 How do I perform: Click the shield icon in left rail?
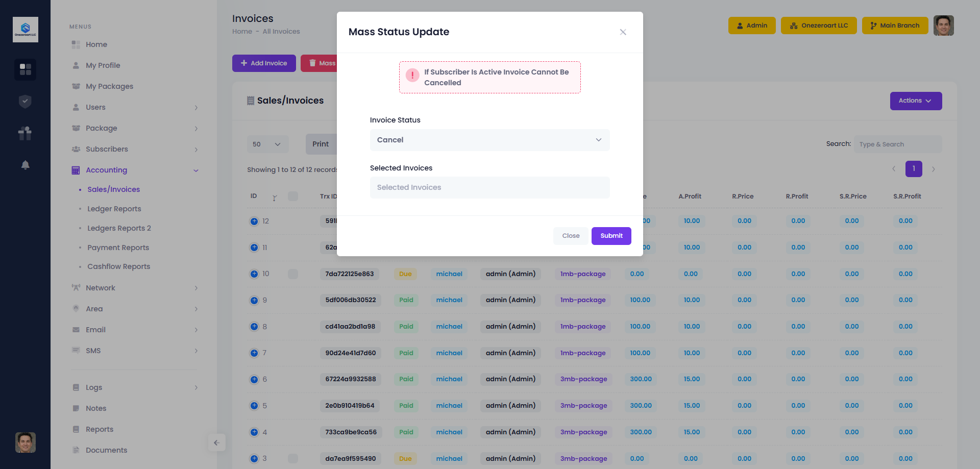pyautogui.click(x=25, y=102)
